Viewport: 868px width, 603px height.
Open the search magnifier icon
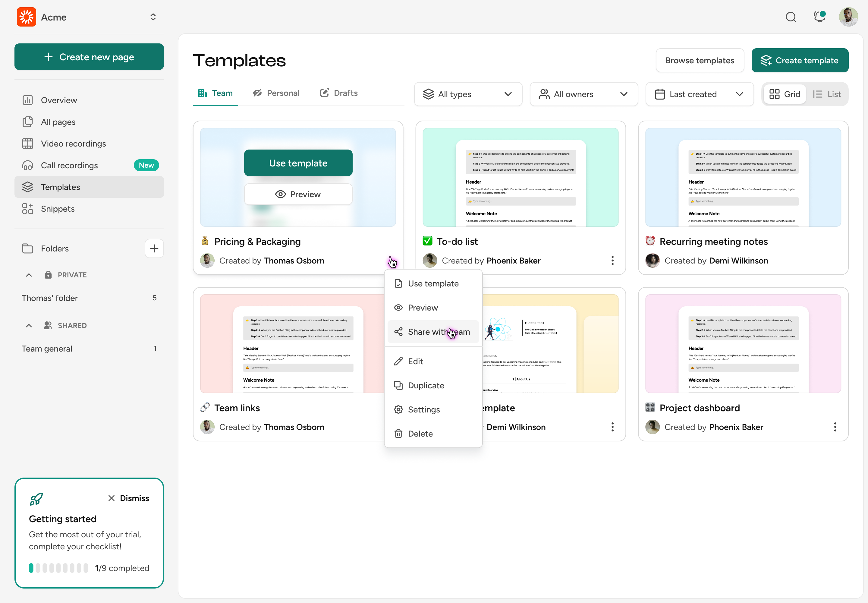click(x=791, y=17)
